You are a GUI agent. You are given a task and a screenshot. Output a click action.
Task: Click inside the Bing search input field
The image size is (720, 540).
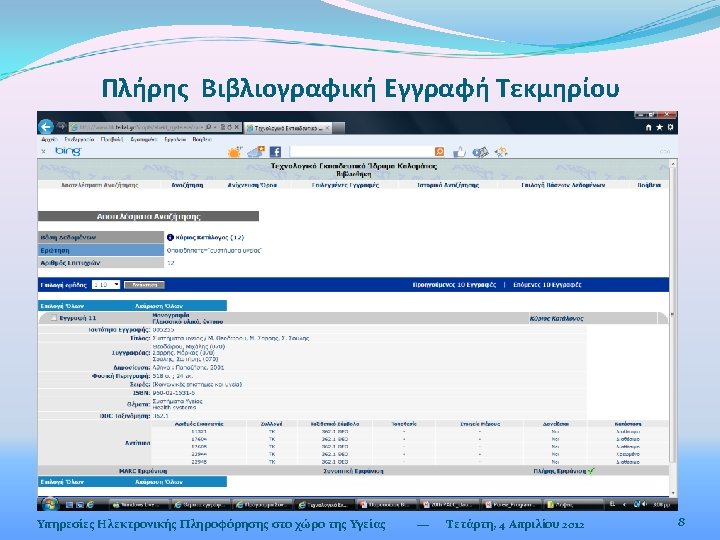coord(361,152)
